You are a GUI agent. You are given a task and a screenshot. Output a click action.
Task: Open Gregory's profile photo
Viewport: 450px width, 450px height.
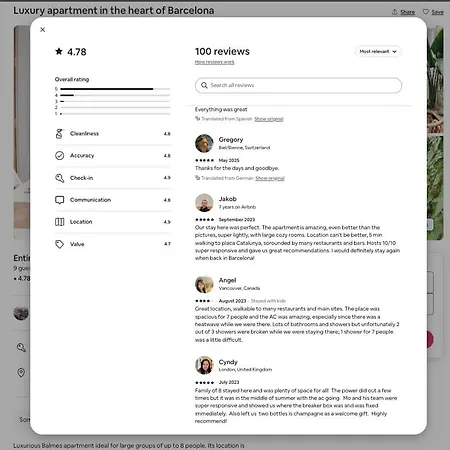(x=204, y=143)
